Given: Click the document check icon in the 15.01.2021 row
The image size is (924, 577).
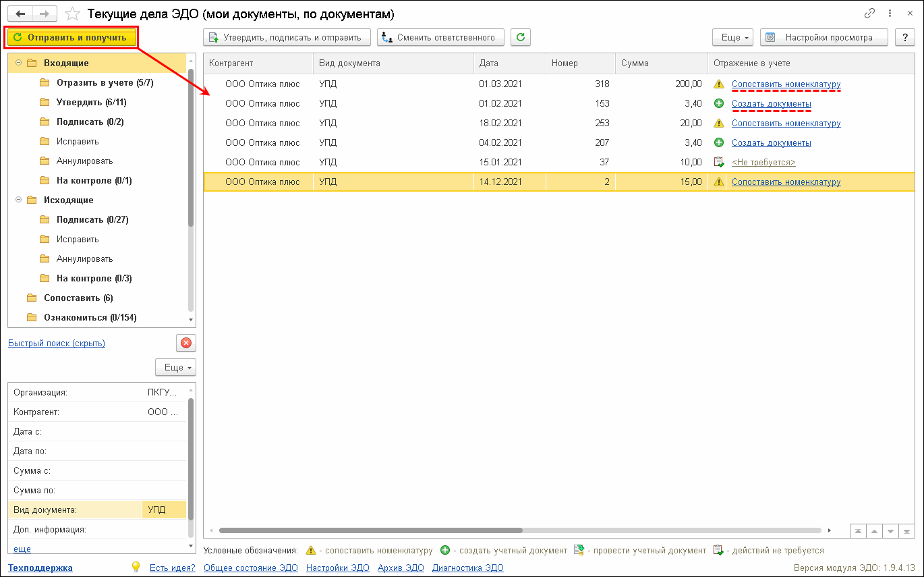Looking at the screenshot, I should pos(718,163).
